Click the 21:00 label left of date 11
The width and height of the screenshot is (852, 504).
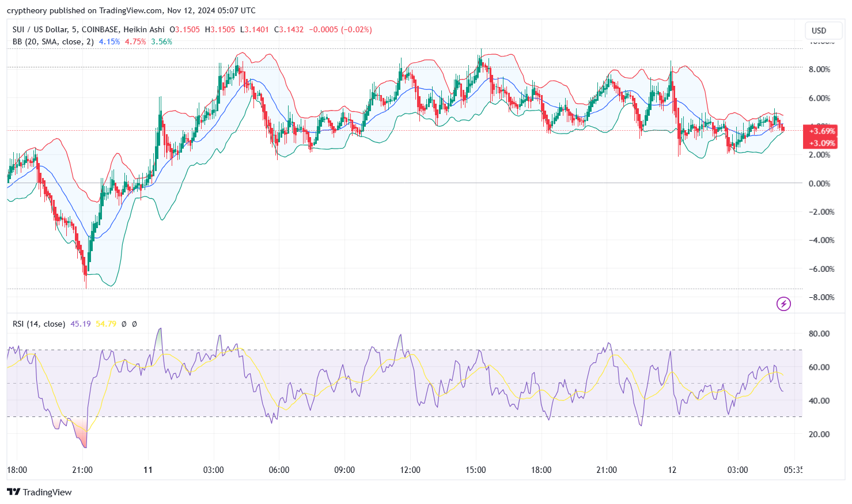click(82, 470)
